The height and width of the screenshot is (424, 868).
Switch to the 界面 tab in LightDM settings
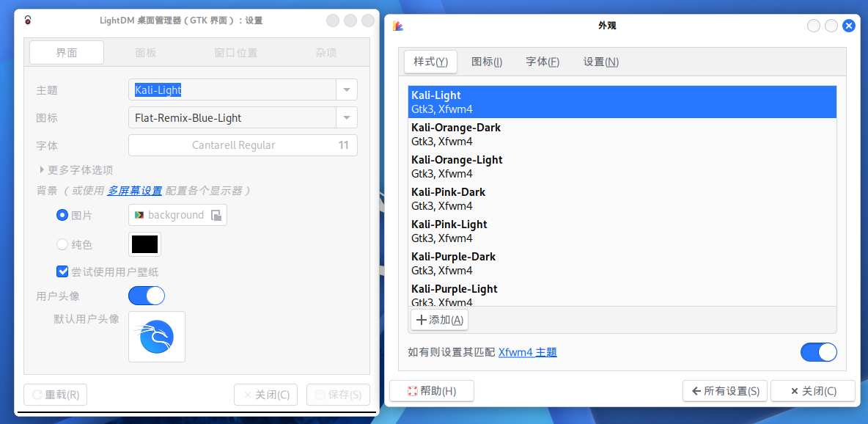pyautogui.click(x=67, y=53)
